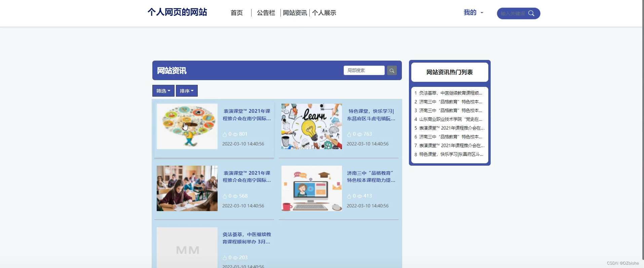The height and width of the screenshot is (268, 644).
Task: Click the eye icon beside 413 views
Action: point(359,196)
